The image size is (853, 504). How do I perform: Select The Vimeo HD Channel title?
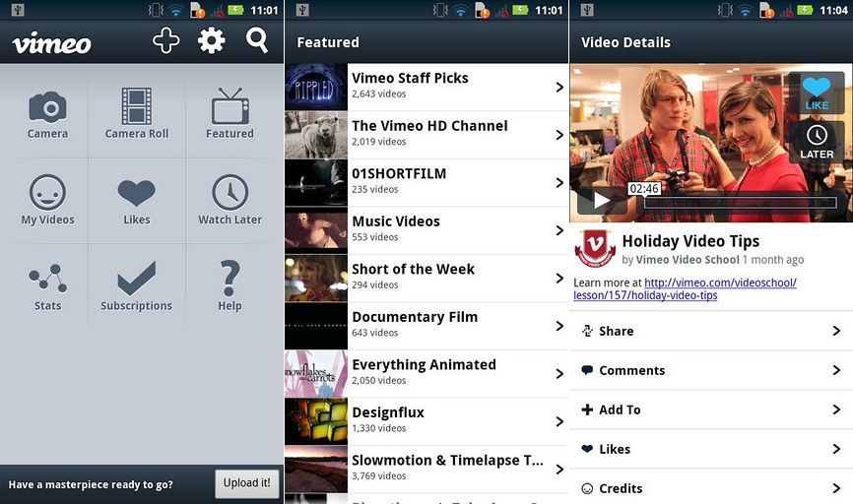(x=429, y=126)
